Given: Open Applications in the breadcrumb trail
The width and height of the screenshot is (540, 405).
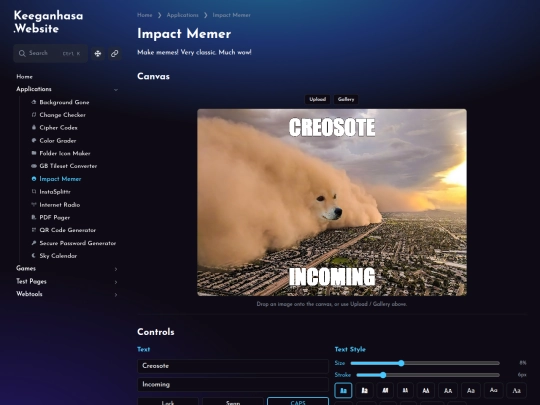Looking at the screenshot, I should pyautogui.click(x=183, y=15).
